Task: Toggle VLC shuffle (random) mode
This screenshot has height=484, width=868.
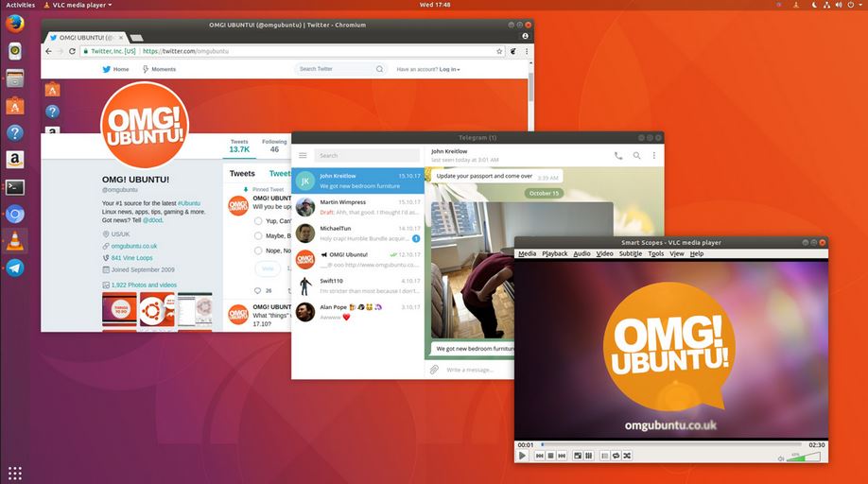Action: [627, 456]
